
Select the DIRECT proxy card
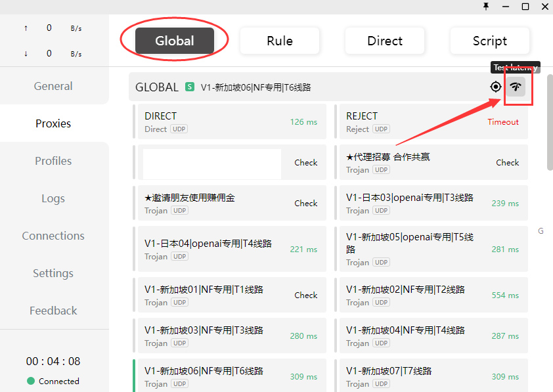(210, 121)
